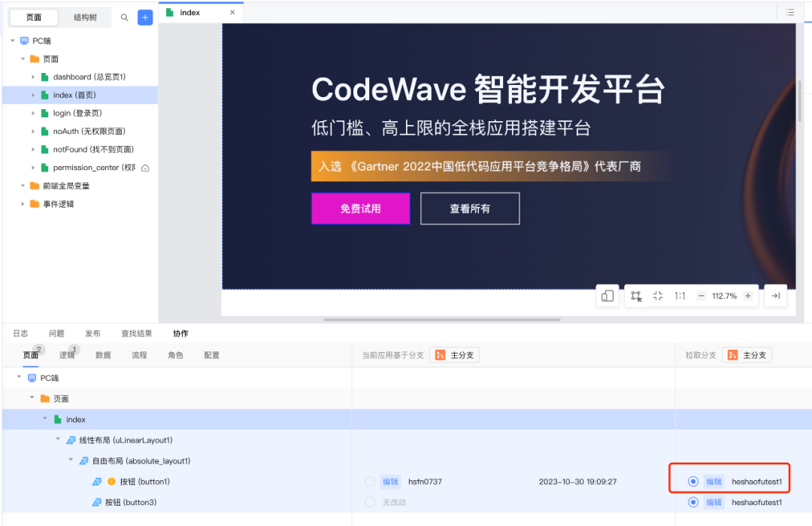Open the 问题 bottom tab
The height and width of the screenshot is (526, 812).
click(x=56, y=333)
